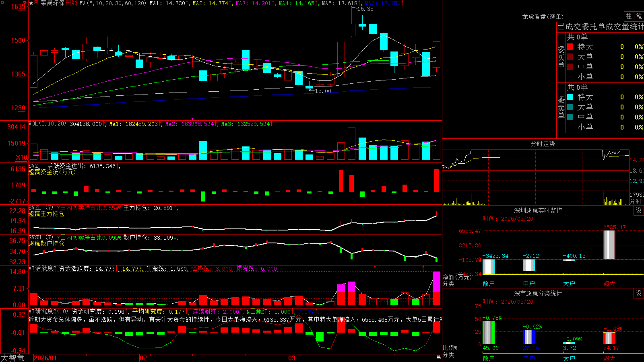This screenshot has height=362, width=644.
Task: Click the 爆发线: 6.000 label
Action: click(257, 268)
